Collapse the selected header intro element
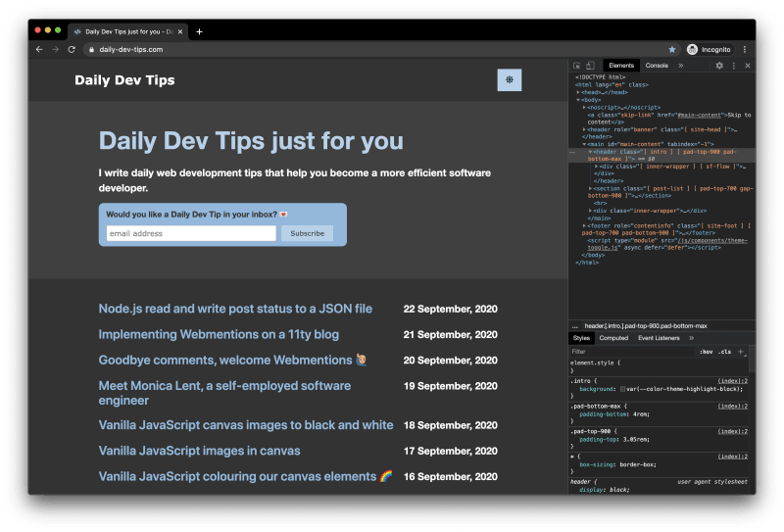The image size is (784, 532). (590, 152)
